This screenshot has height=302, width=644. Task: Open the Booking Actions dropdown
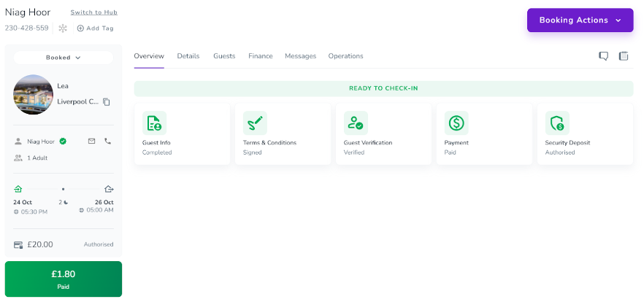point(580,20)
